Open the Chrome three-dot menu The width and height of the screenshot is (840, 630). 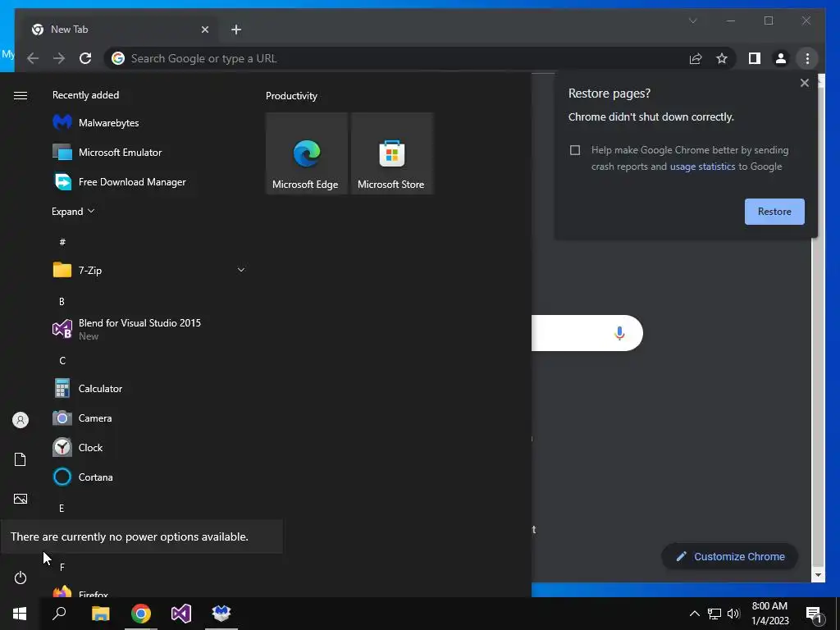point(807,58)
